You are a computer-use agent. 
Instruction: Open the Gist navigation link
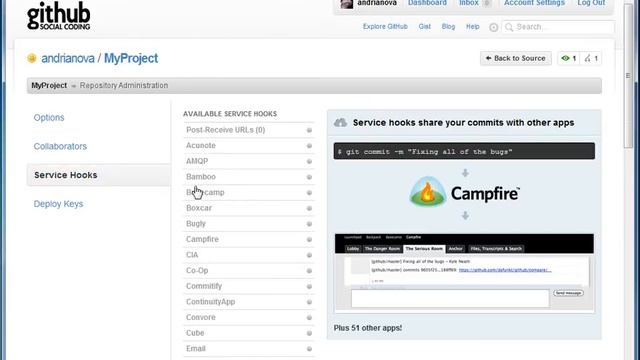tap(424, 27)
